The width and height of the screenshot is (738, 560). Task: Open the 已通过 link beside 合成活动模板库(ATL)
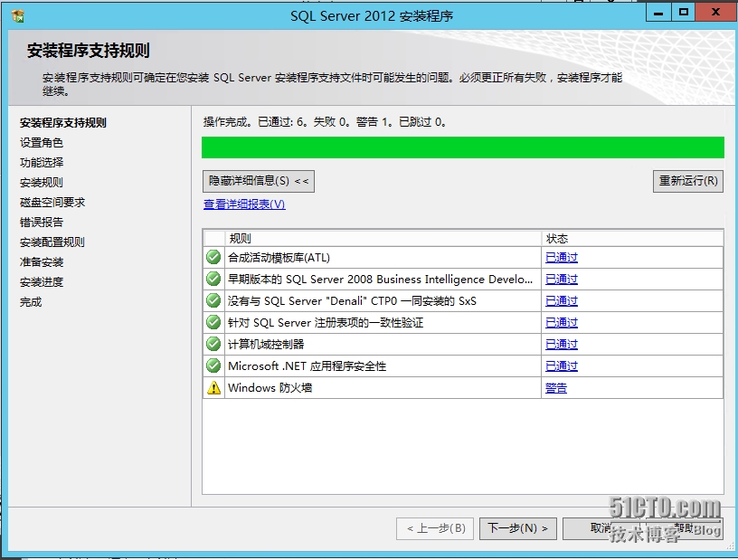pyautogui.click(x=564, y=257)
